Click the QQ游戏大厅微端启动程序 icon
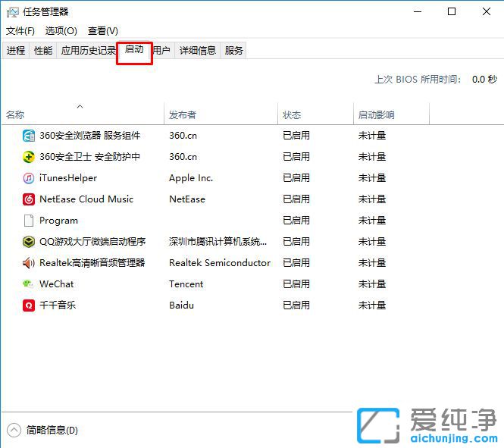The image size is (504, 448). (29, 242)
